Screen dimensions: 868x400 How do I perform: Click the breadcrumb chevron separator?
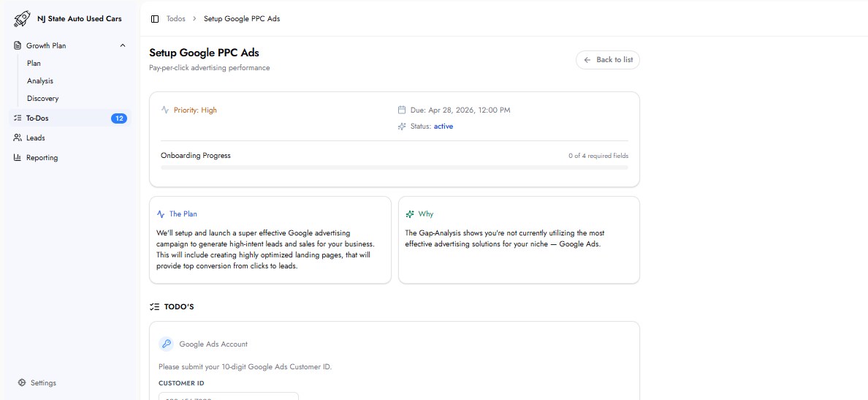pos(195,19)
